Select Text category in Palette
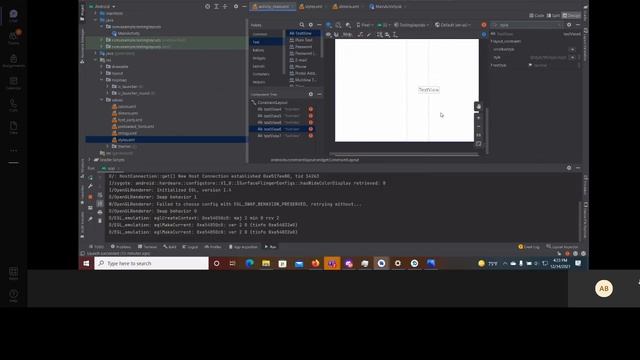Viewport: 640px width, 360px height. (266, 42)
